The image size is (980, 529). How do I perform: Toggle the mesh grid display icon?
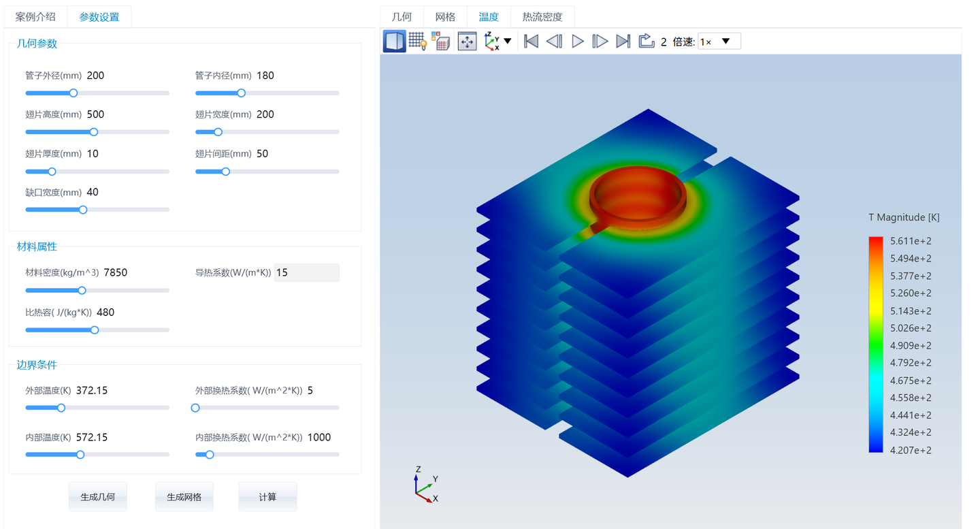coord(418,42)
